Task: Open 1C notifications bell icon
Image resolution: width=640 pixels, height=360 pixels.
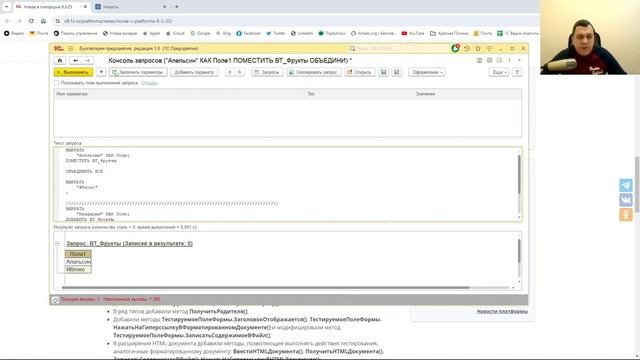Action: pyautogui.click(x=456, y=49)
